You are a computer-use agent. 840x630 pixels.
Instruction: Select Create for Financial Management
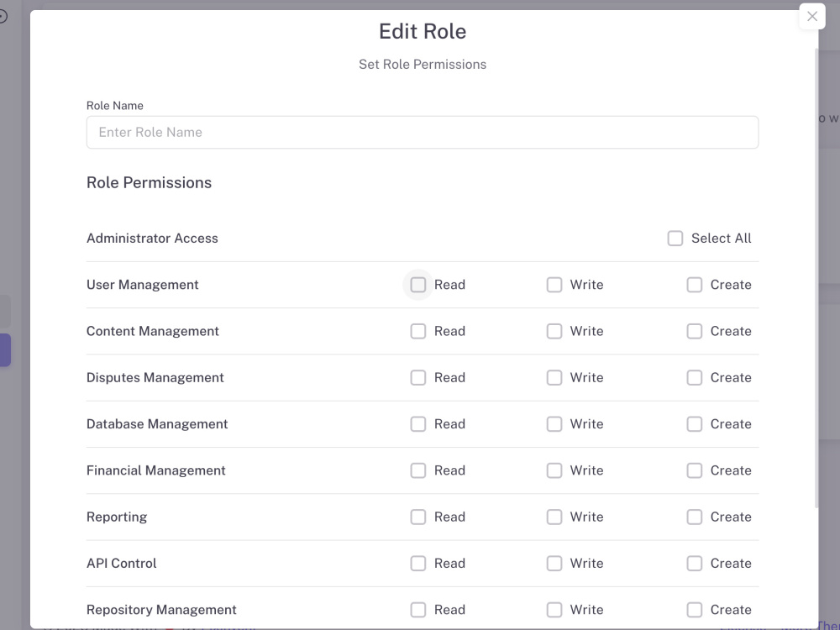695,470
